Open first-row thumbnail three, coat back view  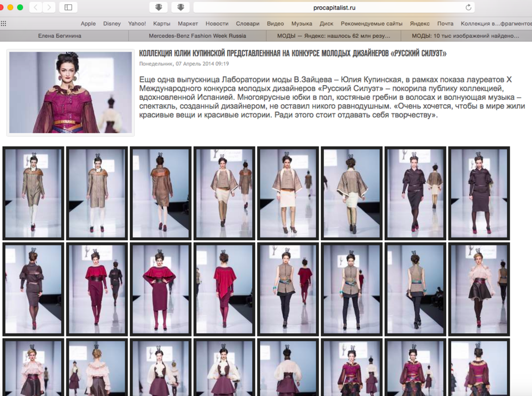click(x=161, y=193)
